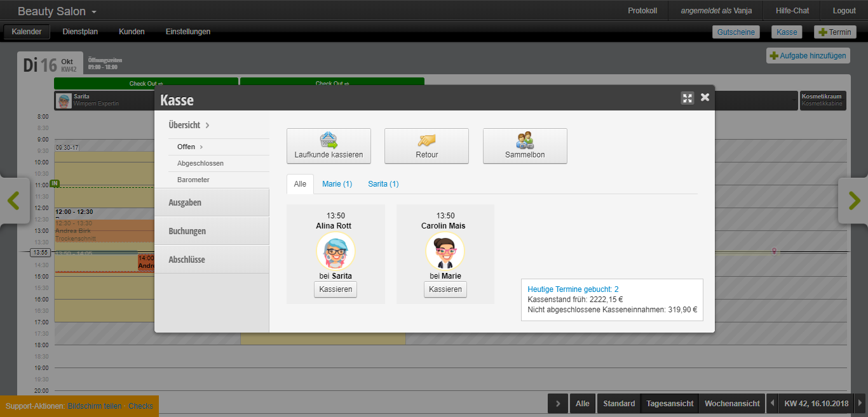Viewport: 868px width, 417px height.
Task: Click the Laufkunde kassieren basket icon
Action: [329, 140]
